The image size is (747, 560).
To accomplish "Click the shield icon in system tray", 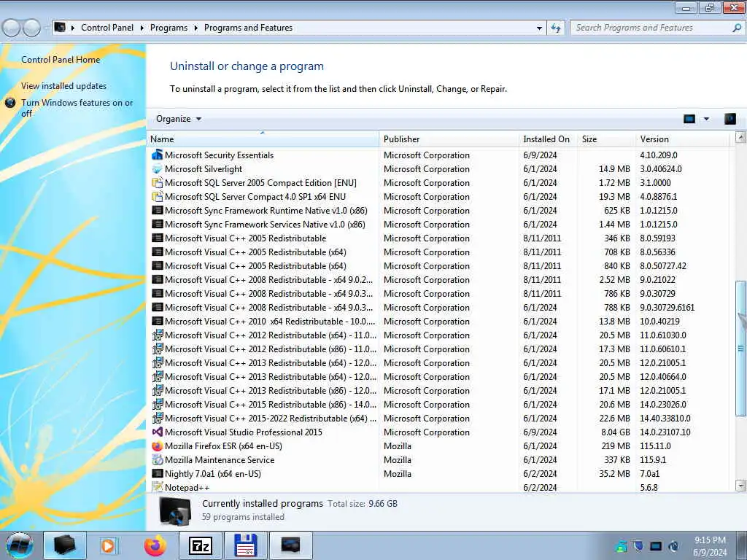I will pyautogui.click(x=638, y=545).
